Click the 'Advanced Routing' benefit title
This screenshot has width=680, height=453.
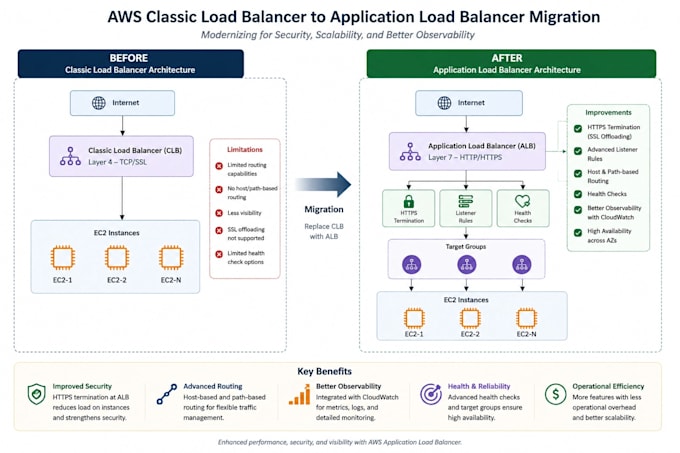click(x=212, y=386)
